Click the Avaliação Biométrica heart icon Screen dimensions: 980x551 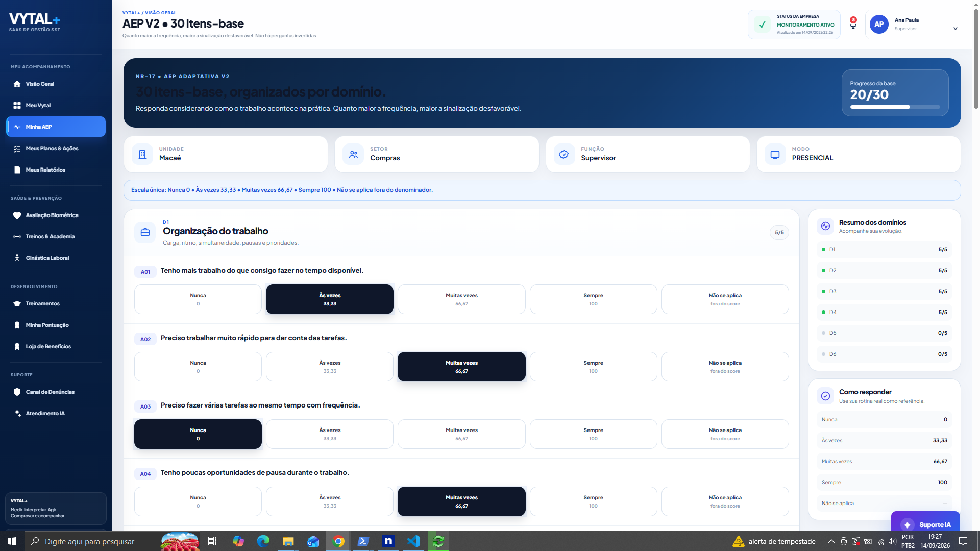click(17, 215)
